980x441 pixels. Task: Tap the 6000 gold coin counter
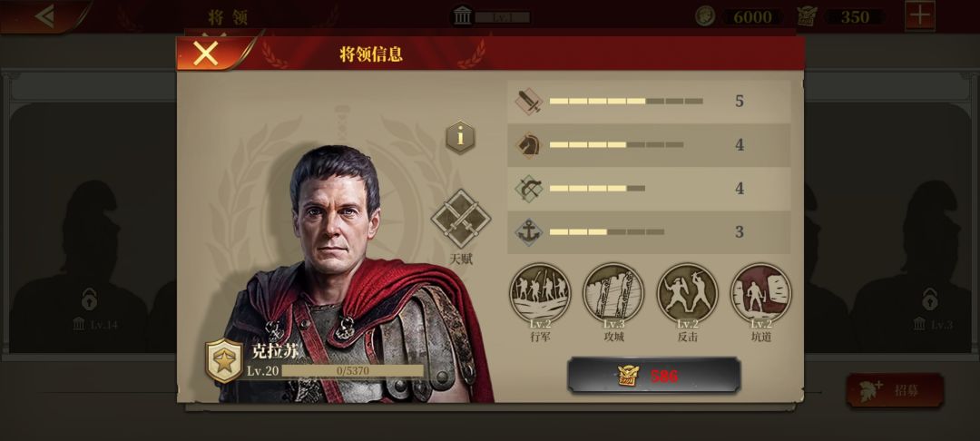click(741, 17)
